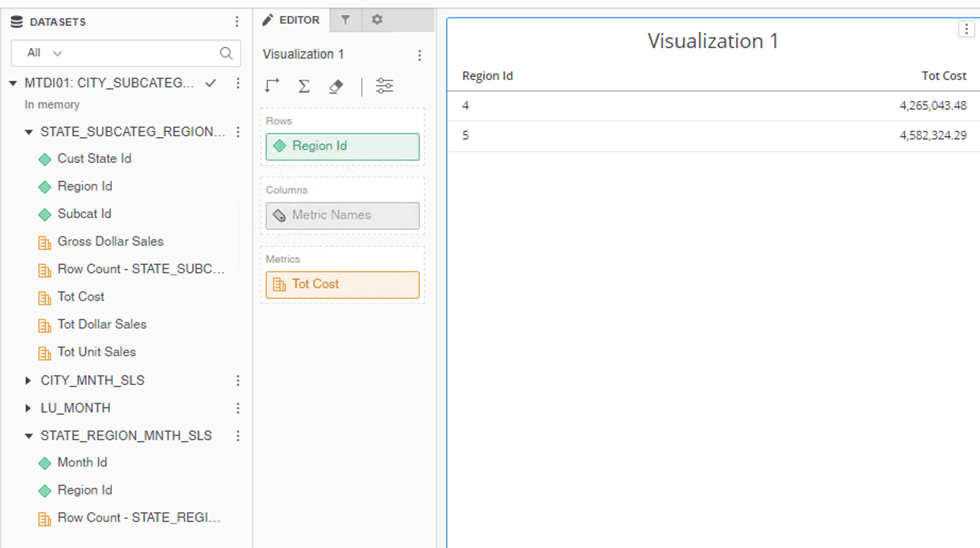Switch to the Editor tab
Image resolution: width=980 pixels, height=548 pixels.
click(x=291, y=20)
